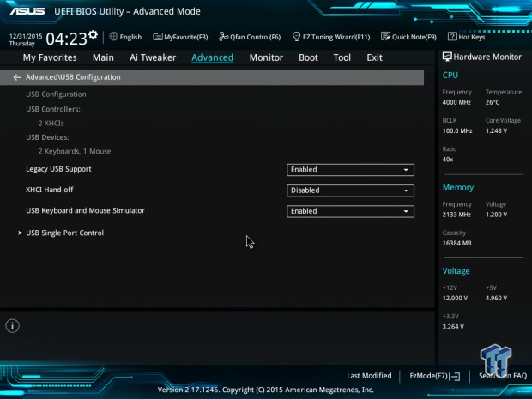The height and width of the screenshot is (399, 532).
Task: Open Qfan Control(F6) fan icon
Action: click(223, 36)
